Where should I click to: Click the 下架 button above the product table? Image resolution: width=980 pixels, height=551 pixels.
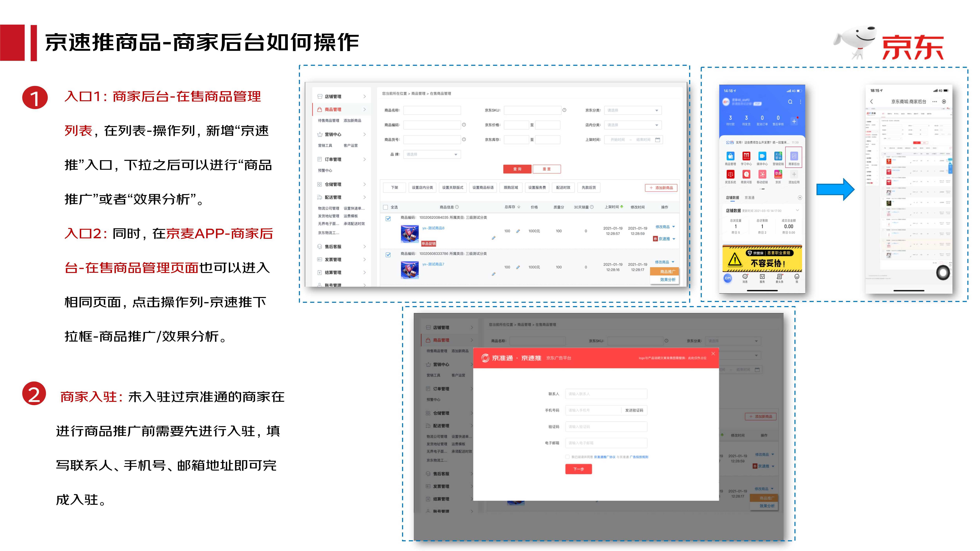click(x=395, y=188)
